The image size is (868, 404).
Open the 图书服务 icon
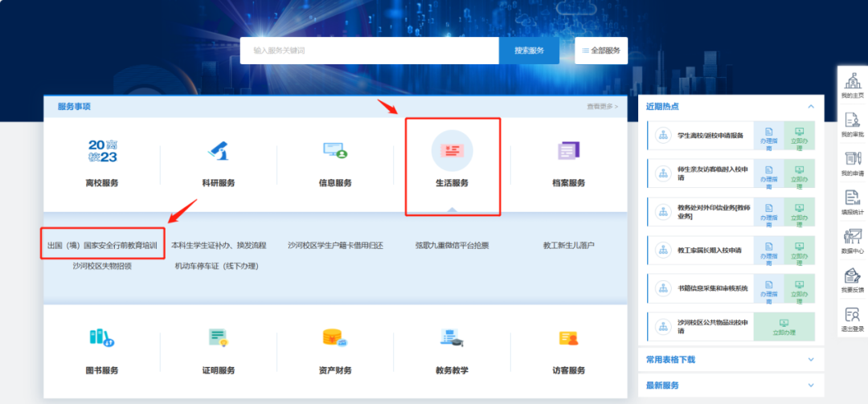click(102, 338)
